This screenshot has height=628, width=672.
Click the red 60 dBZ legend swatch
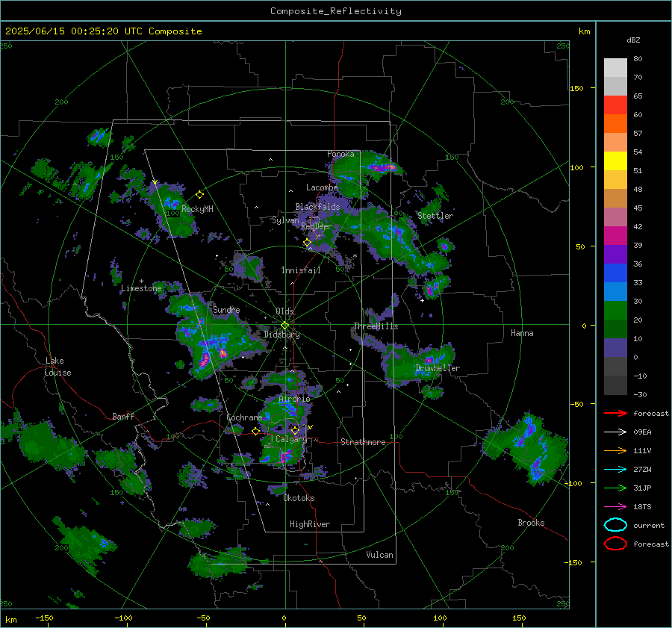(615, 105)
